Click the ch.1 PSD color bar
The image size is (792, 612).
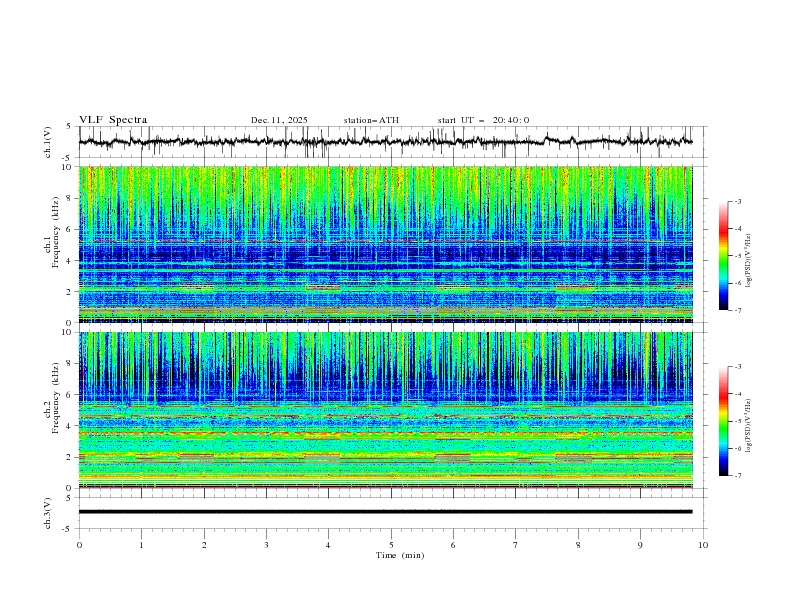click(723, 256)
